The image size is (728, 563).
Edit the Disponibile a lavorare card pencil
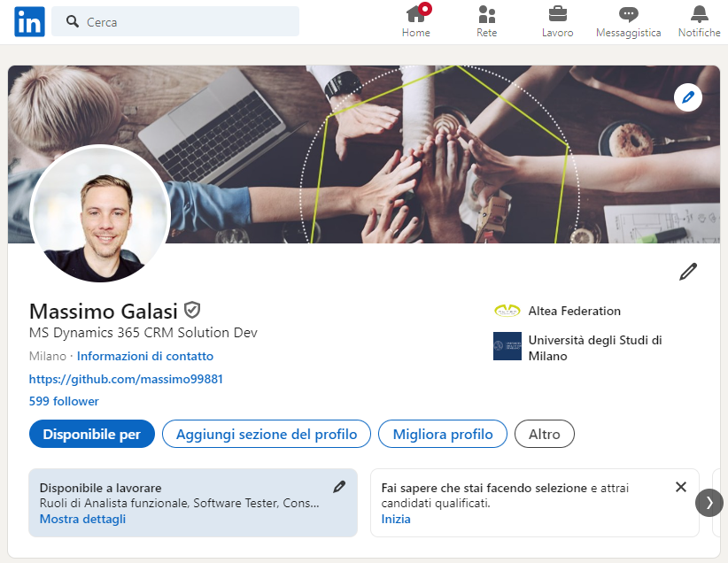[339, 487]
